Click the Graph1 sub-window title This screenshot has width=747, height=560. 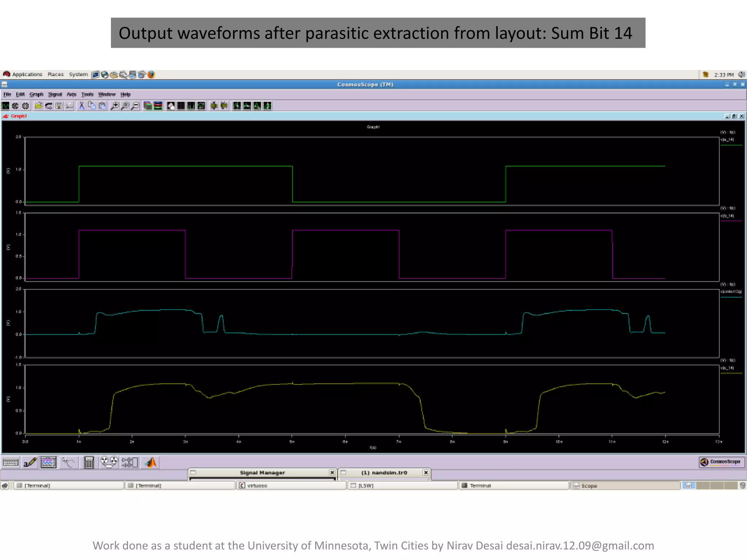[19, 116]
